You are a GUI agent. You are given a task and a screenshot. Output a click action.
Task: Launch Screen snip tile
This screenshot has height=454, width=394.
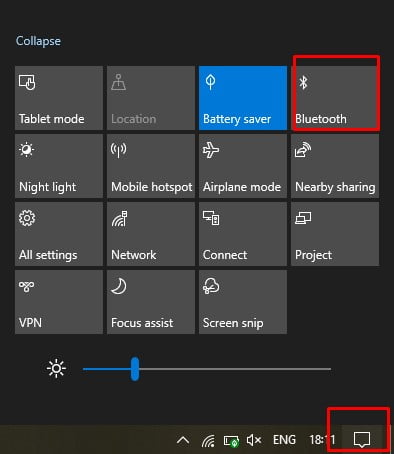point(243,302)
